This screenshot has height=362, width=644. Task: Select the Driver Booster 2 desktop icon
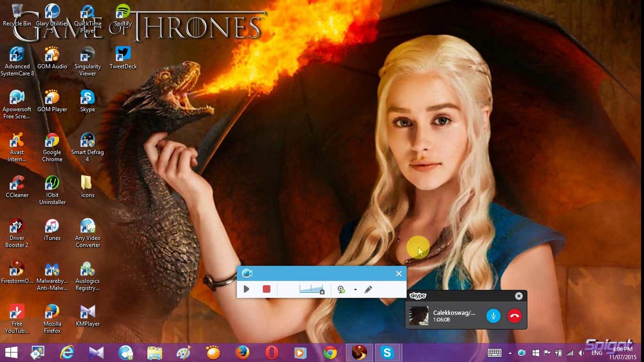click(x=17, y=233)
